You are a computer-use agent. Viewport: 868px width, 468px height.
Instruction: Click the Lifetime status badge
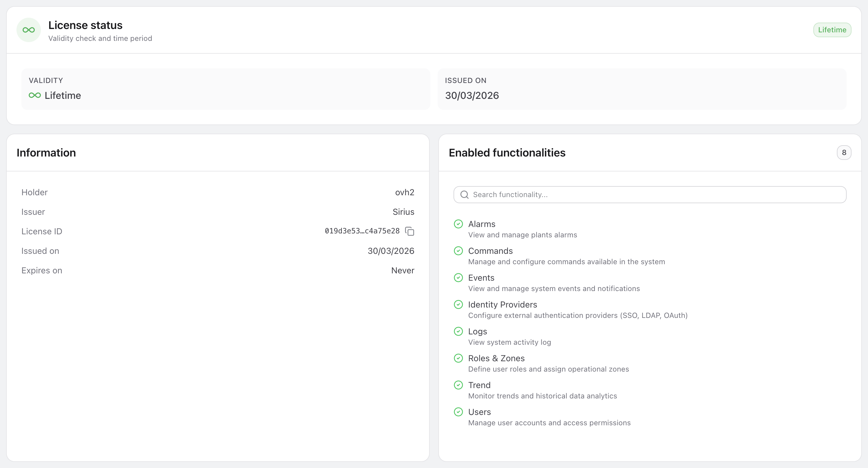[x=832, y=30]
